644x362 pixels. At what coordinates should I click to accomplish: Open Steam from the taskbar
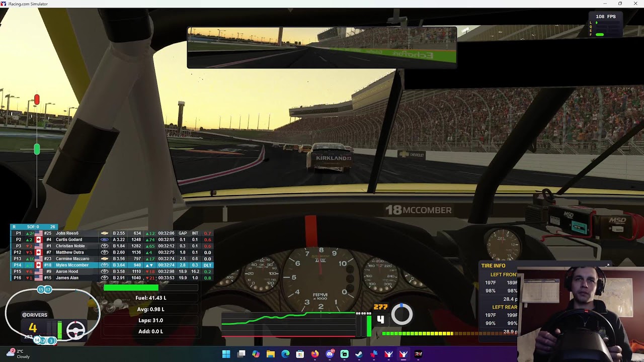tap(359, 354)
